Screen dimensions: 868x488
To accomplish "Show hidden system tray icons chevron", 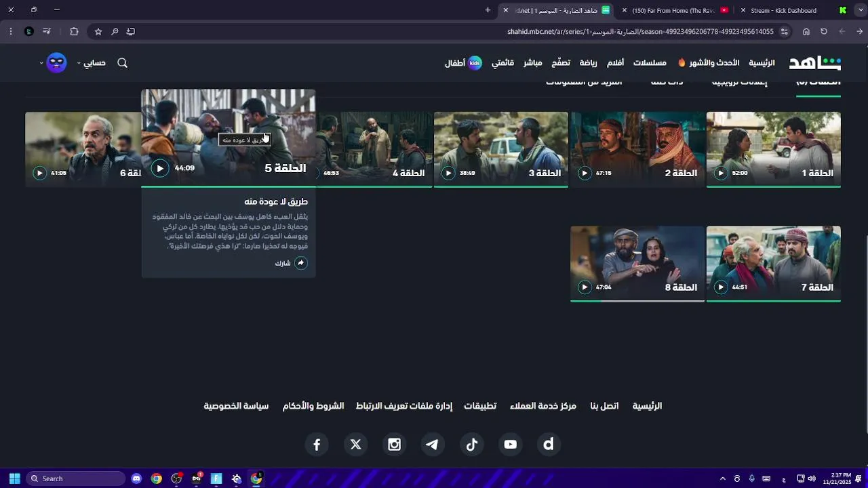I will (722, 479).
